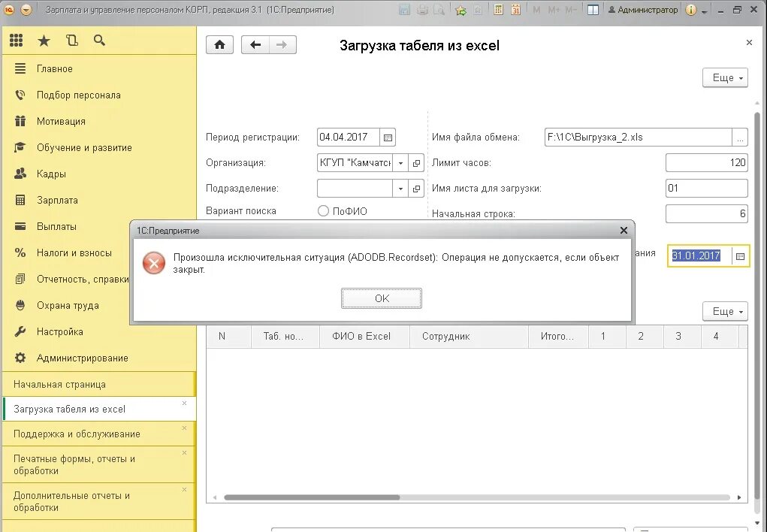Viewport: 767px width, 532px height.
Task: Open information icon in title bar
Action: [x=690, y=10]
